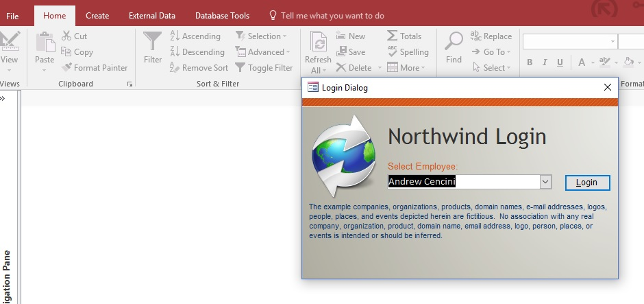Click Cut in the Clipboard group
644x304 pixels.
pyautogui.click(x=75, y=36)
